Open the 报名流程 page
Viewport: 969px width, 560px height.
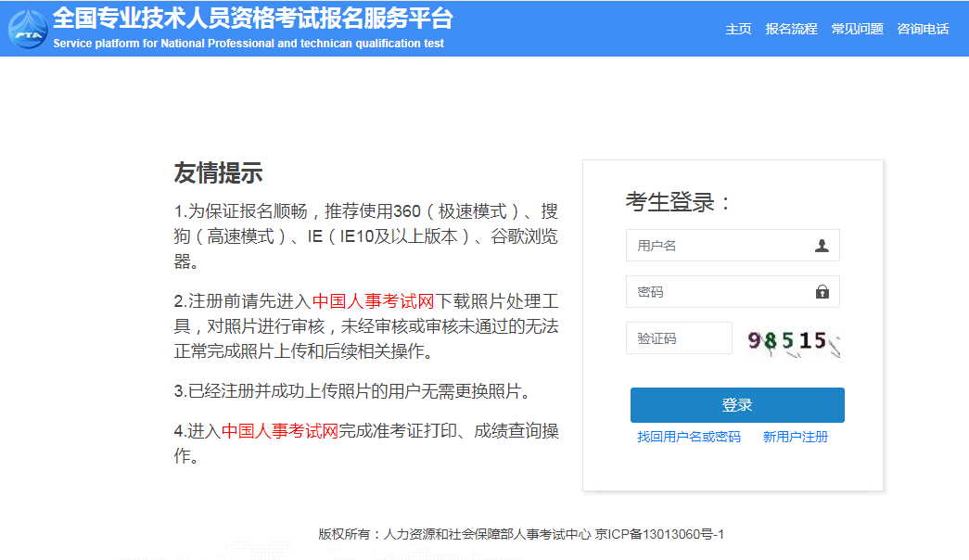pos(793,29)
